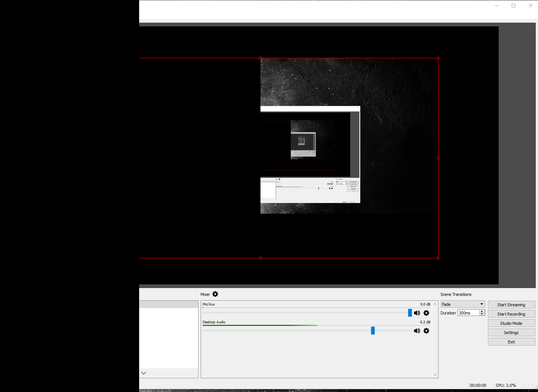Click the Exit button

[x=511, y=342]
